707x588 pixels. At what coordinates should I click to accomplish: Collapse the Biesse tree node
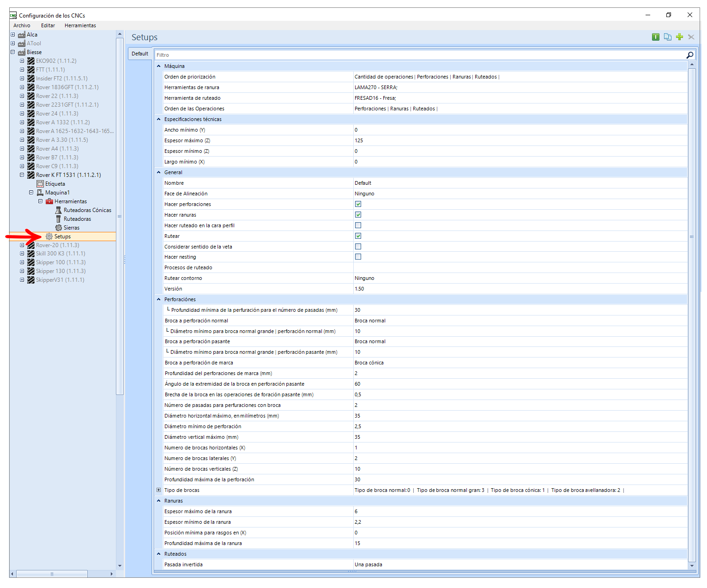[13, 52]
